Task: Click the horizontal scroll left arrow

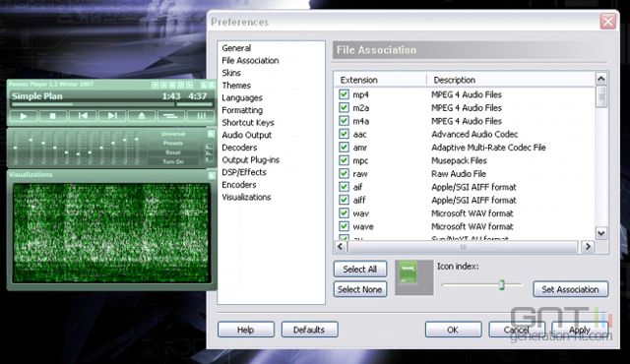Action: pos(341,246)
